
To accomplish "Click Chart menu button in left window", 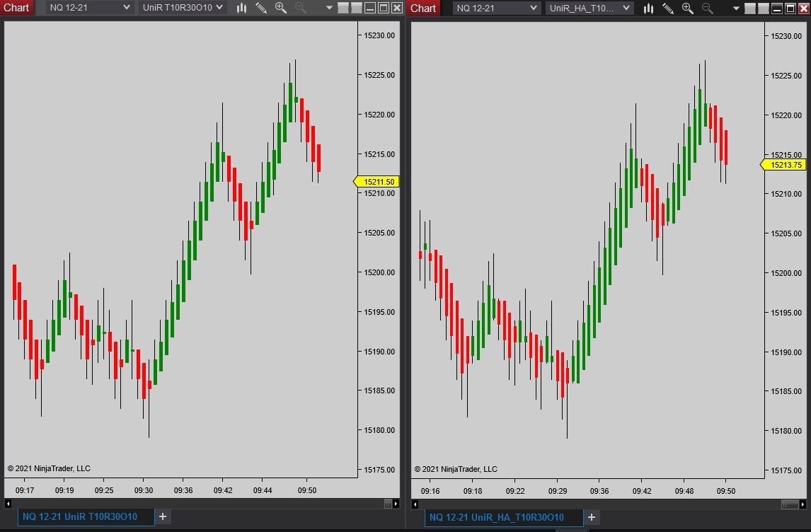I will click(x=16, y=8).
